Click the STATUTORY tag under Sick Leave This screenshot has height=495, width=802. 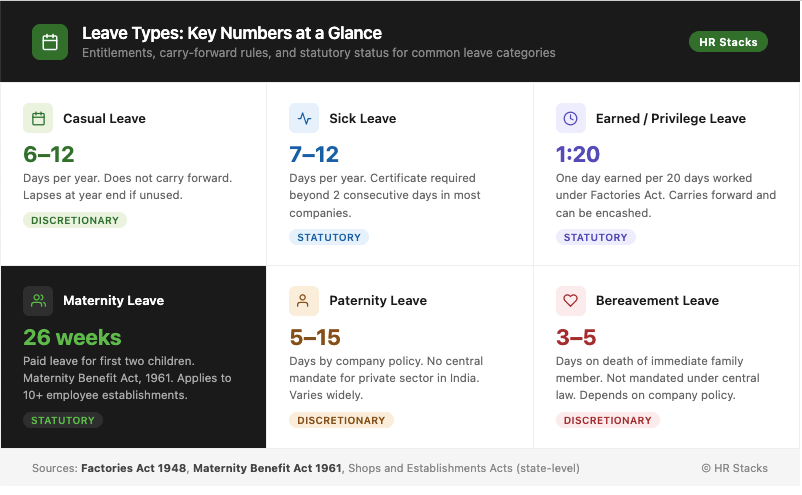coord(329,237)
